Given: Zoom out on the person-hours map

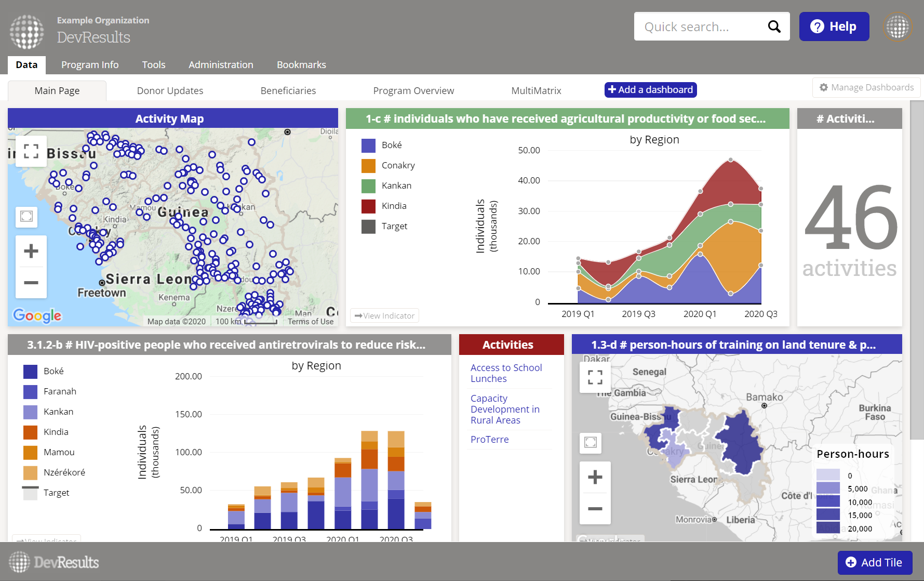Looking at the screenshot, I should pyautogui.click(x=595, y=508).
